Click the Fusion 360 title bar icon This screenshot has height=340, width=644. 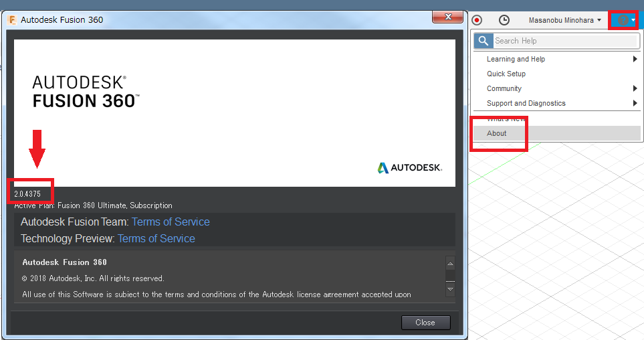pyautogui.click(x=12, y=19)
